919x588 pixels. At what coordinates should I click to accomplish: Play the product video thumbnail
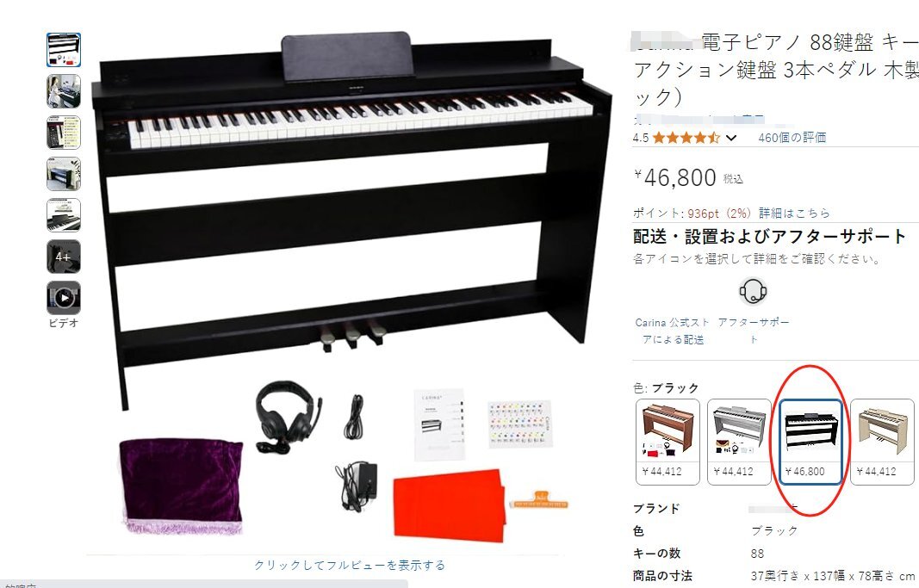tap(63, 298)
